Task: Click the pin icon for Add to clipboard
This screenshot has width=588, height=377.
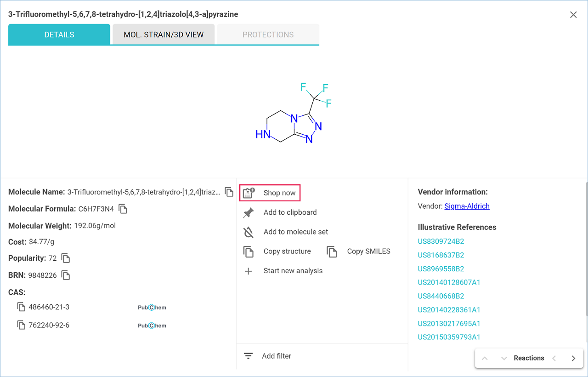Action: (x=249, y=212)
